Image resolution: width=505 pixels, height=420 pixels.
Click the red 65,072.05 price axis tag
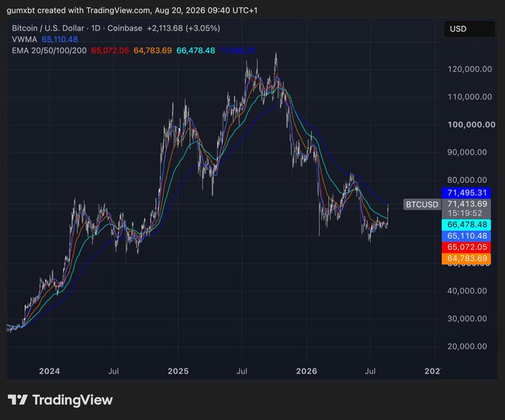[x=466, y=247]
